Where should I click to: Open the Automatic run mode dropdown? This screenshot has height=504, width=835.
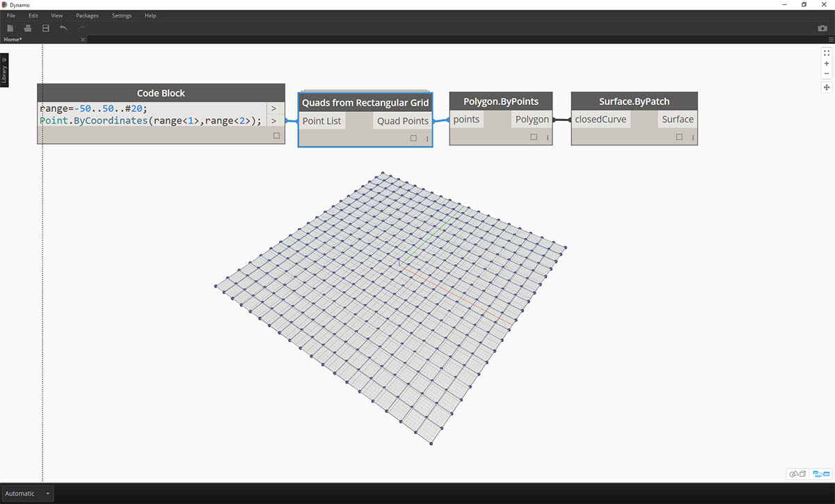pyautogui.click(x=26, y=494)
